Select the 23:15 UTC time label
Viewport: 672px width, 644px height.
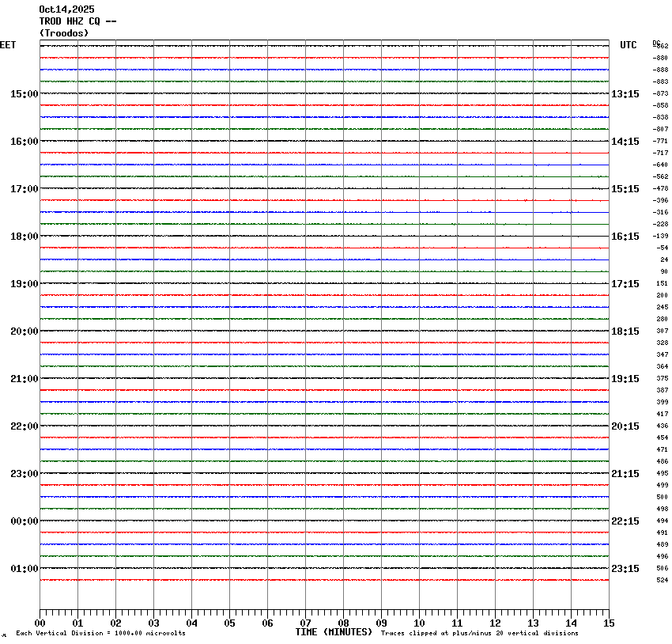[x=625, y=569]
